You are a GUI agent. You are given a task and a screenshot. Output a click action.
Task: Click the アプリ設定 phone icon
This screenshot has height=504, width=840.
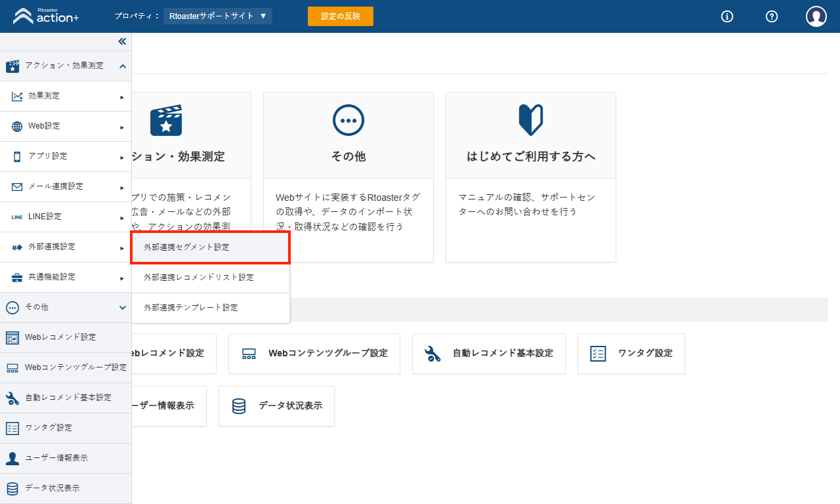click(17, 157)
